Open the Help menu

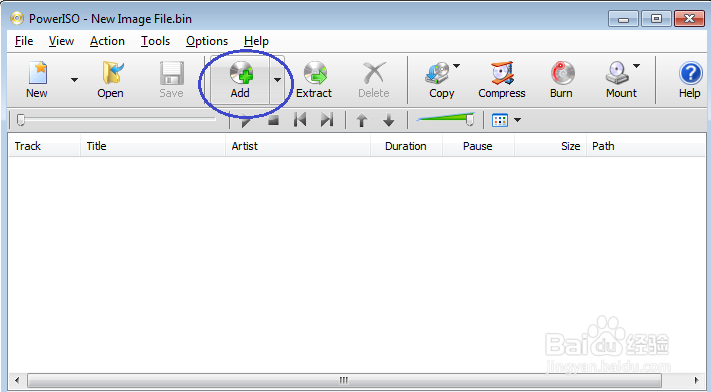256,41
